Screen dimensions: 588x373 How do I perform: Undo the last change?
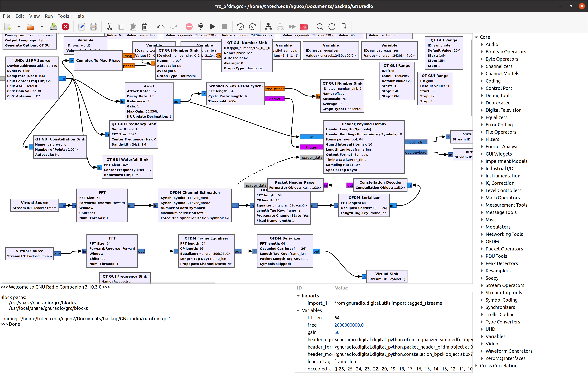[x=161, y=27]
